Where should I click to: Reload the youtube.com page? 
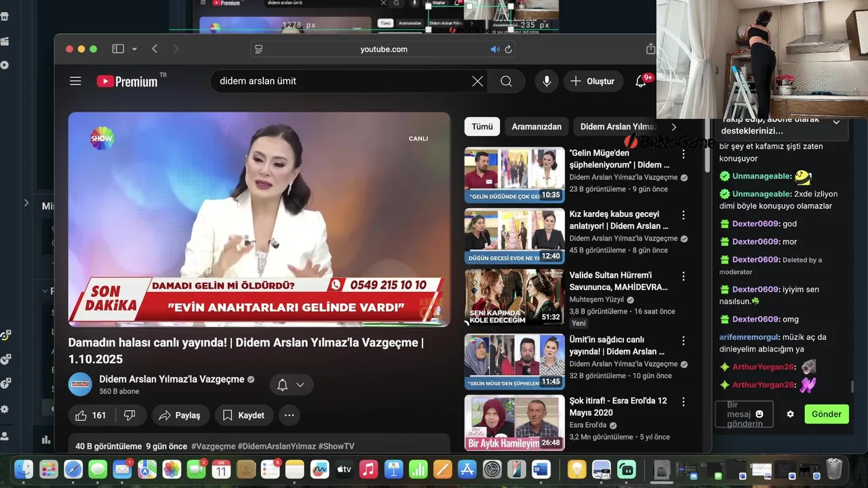click(x=509, y=49)
